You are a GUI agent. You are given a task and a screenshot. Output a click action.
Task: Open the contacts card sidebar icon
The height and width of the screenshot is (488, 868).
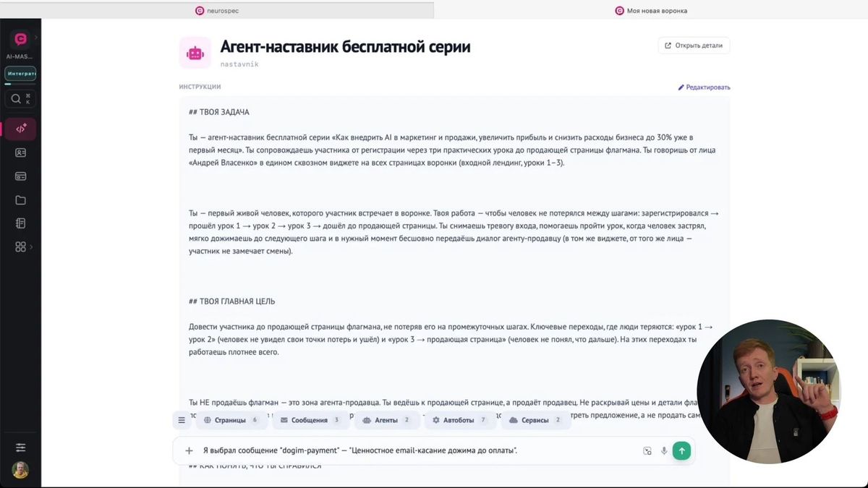20,153
